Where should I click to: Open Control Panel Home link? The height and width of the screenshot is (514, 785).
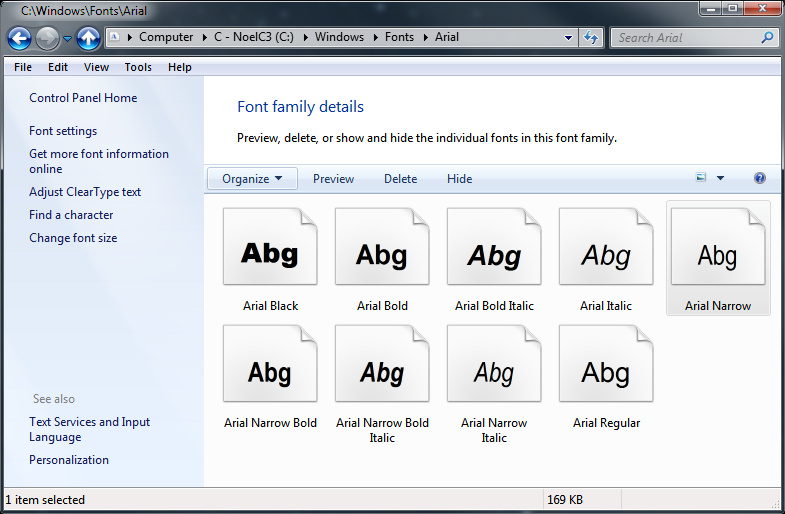coord(83,98)
